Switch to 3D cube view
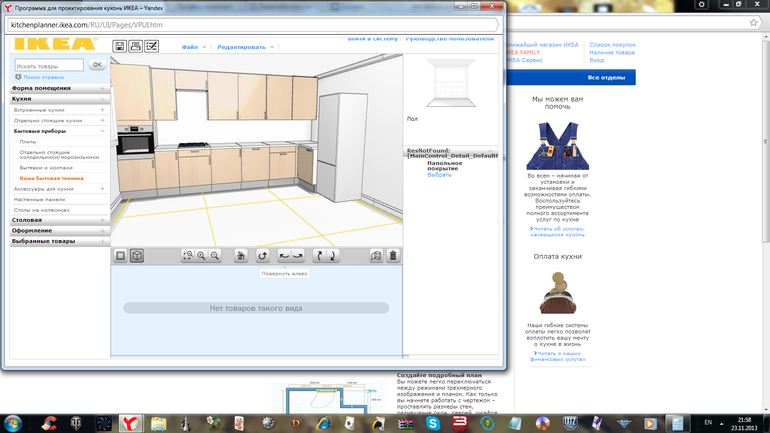The width and height of the screenshot is (770, 433). coord(137,256)
